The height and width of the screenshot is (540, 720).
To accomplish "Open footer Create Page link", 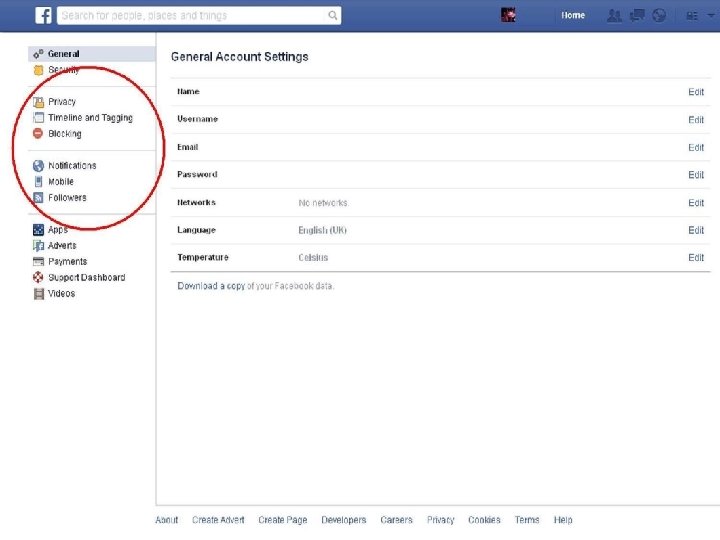I will tap(282, 520).
